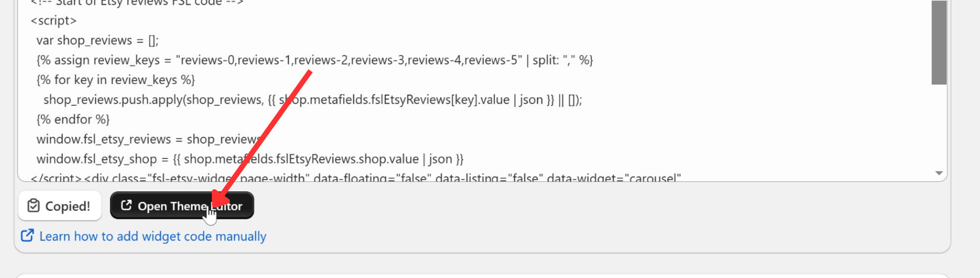Click the Copied! button

pyautogui.click(x=60, y=206)
